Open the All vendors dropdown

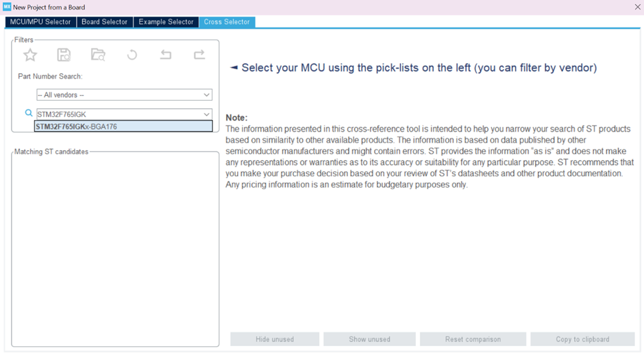coord(124,95)
